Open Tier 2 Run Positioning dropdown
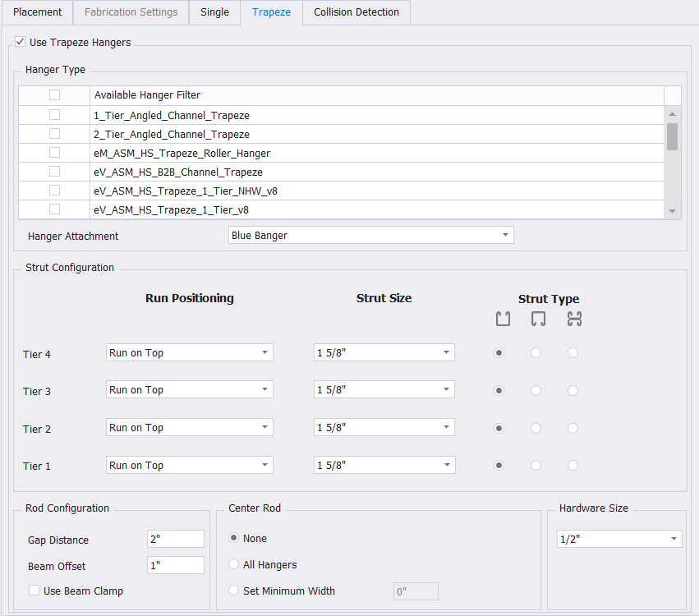 (190, 427)
